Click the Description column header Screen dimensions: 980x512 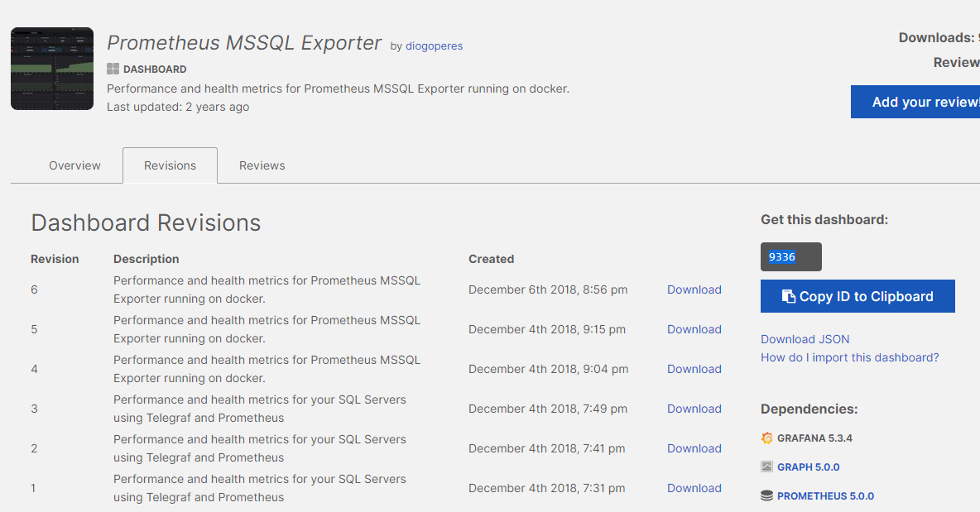(x=147, y=259)
